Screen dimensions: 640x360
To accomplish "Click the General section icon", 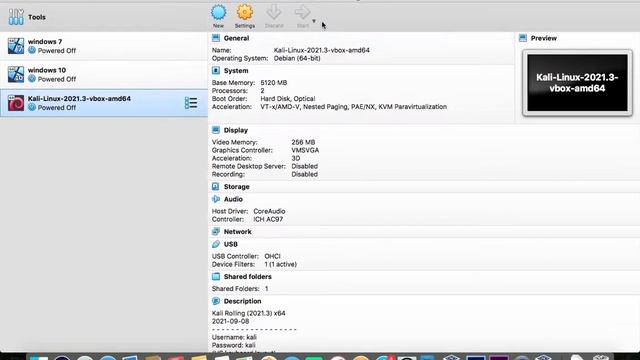I will pos(216,38).
